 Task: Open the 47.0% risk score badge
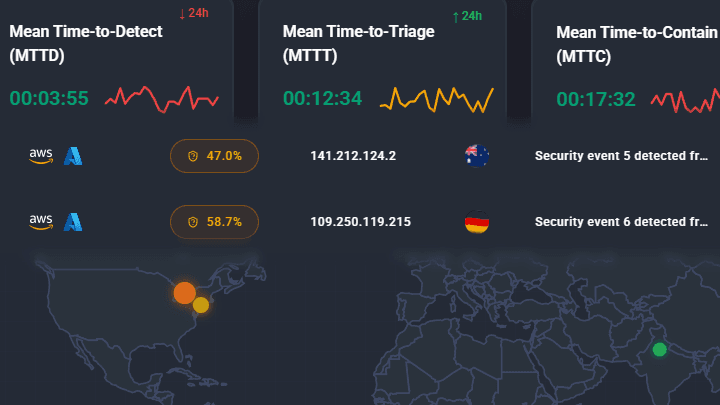pos(214,156)
